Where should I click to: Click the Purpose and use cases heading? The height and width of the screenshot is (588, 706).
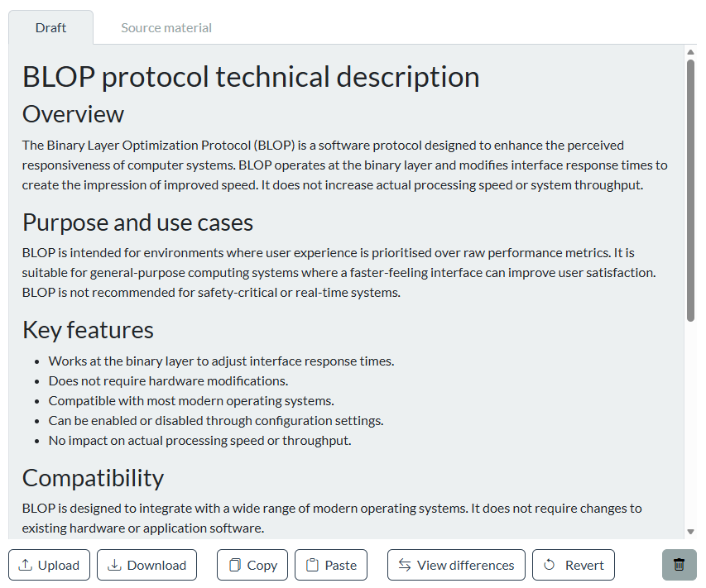coord(137,222)
